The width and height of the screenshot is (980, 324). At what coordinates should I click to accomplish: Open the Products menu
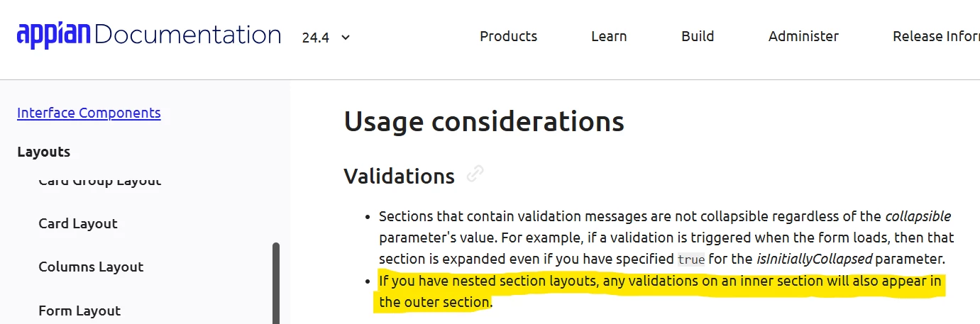pos(508,36)
